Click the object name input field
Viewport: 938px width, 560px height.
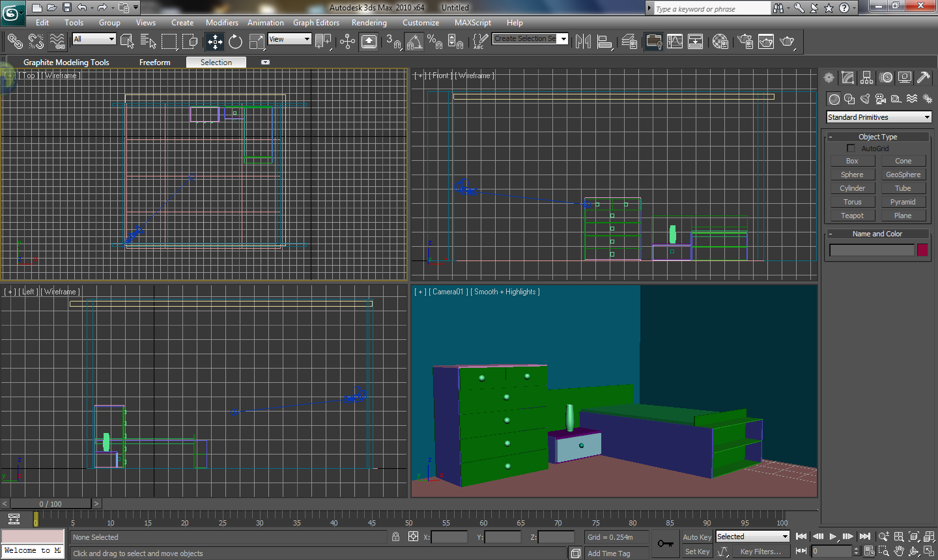pyautogui.click(x=872, y=250)
